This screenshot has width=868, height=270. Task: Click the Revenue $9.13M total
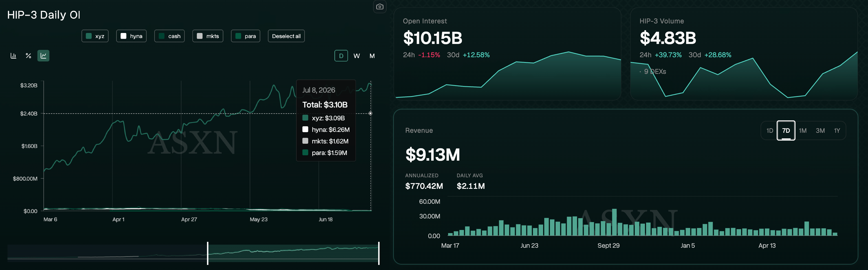[x=433, y=155]
